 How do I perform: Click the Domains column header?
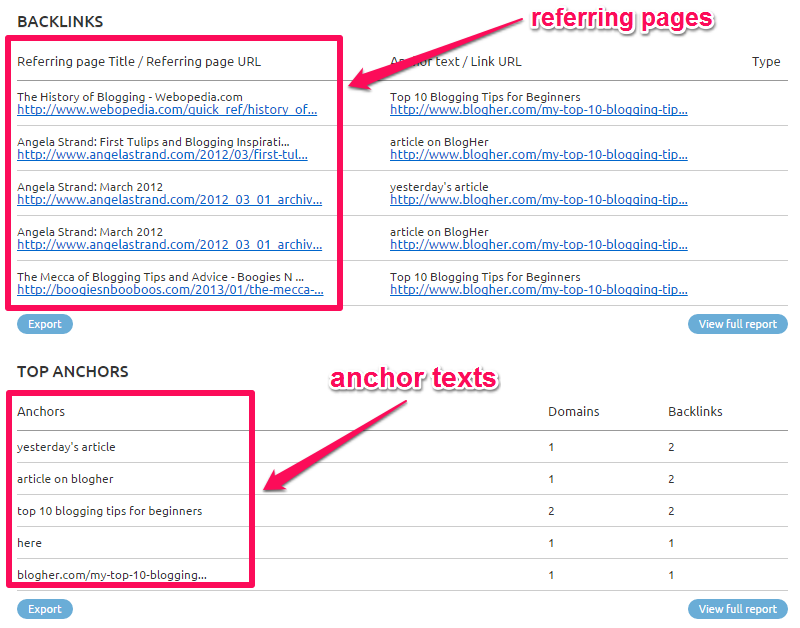(573, 412)
